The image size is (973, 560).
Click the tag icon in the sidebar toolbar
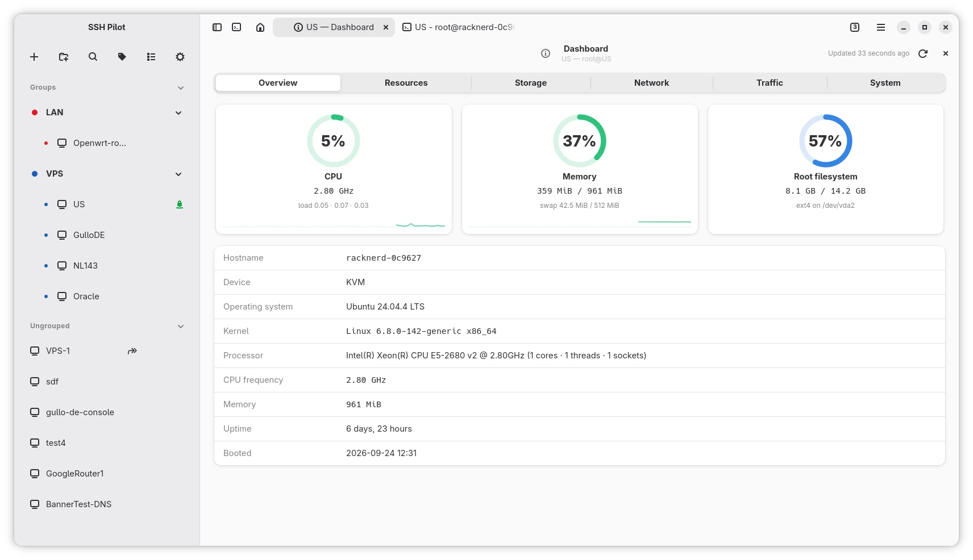pyautogui.click(x=122, y=57)
